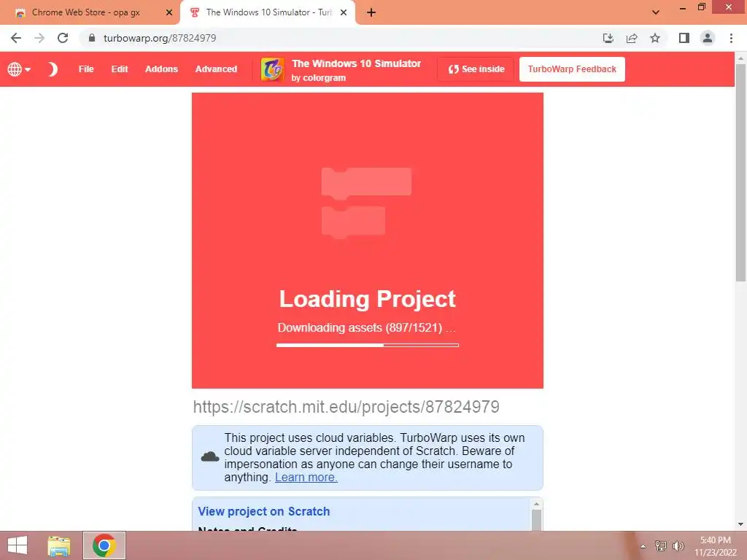Open the taskbar clock and date
The height and width of the screenshot is (560, 747).
pos(715,546)
